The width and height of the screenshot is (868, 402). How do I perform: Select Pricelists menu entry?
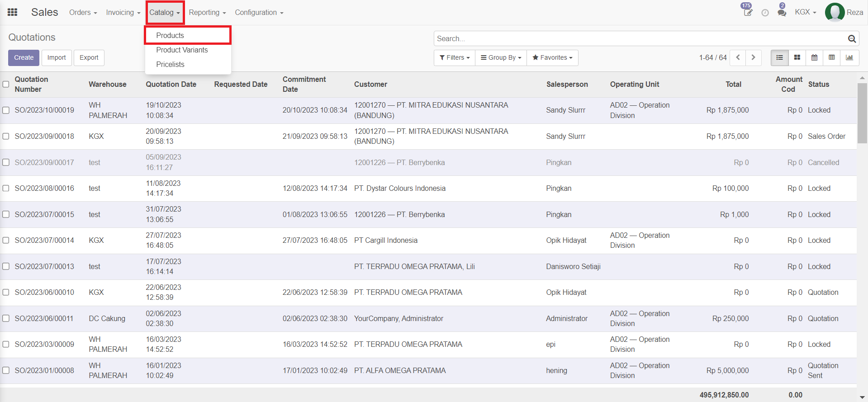(x=188, y=65)
